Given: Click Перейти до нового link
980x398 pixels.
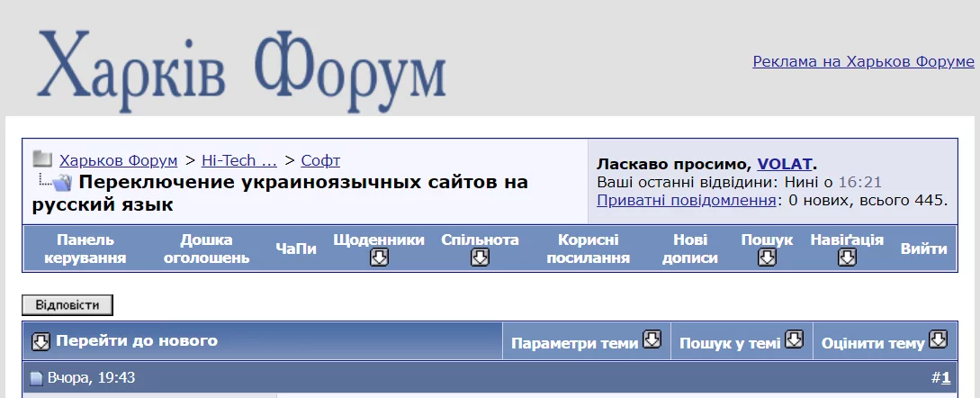Looking at the screenshot, I should coord(137,341).
